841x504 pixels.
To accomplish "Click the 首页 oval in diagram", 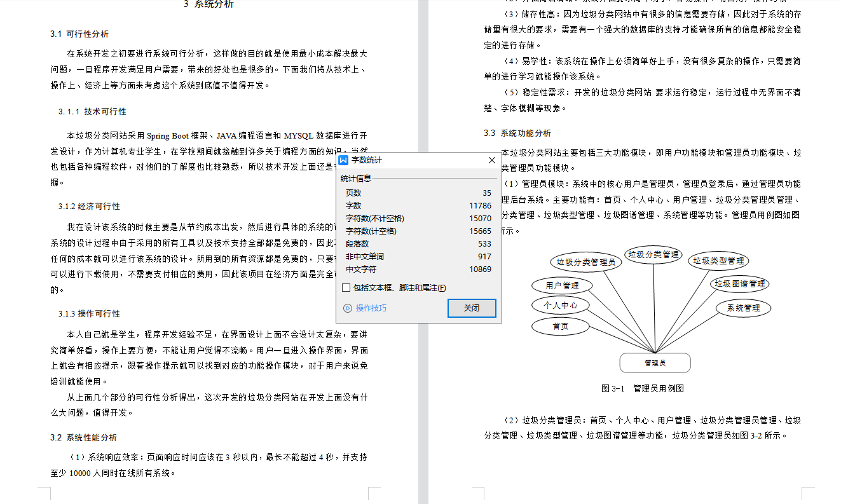I will coord(561,326).
